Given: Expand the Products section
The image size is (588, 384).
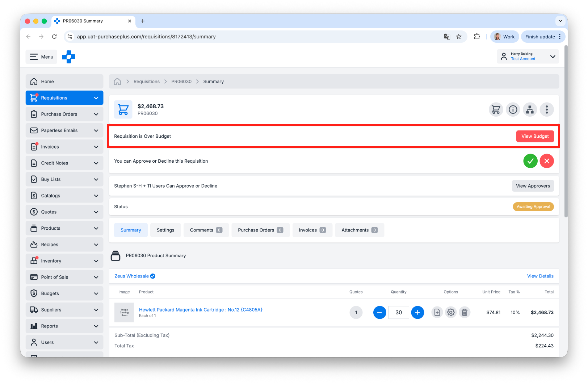Looking at the screenshot, I should (64, 228).
